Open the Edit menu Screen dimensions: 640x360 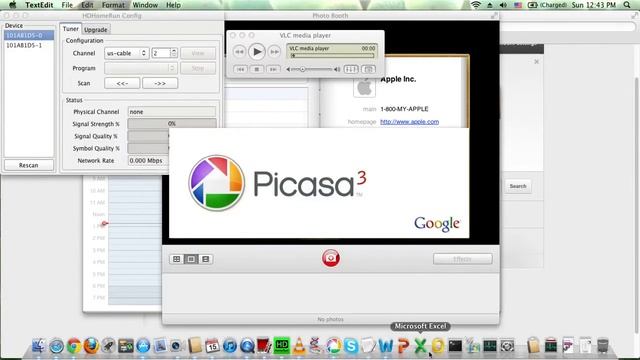(x=87, y=5)
